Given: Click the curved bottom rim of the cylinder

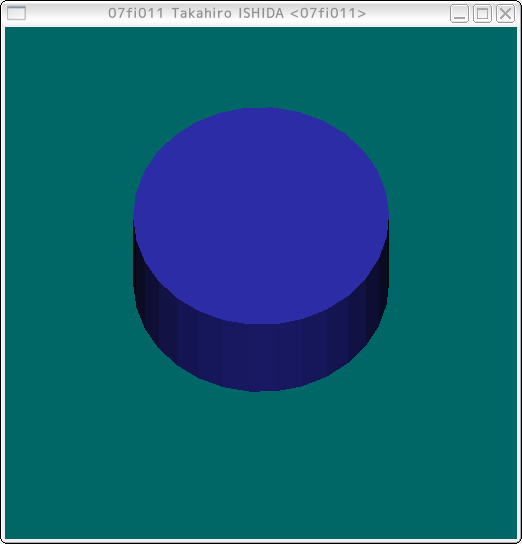Looking at the screenshot, I should pos(261,389).
